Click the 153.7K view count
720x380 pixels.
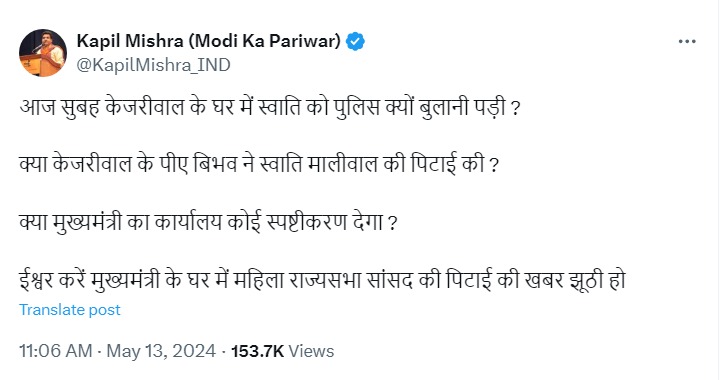tap(257, 351)
